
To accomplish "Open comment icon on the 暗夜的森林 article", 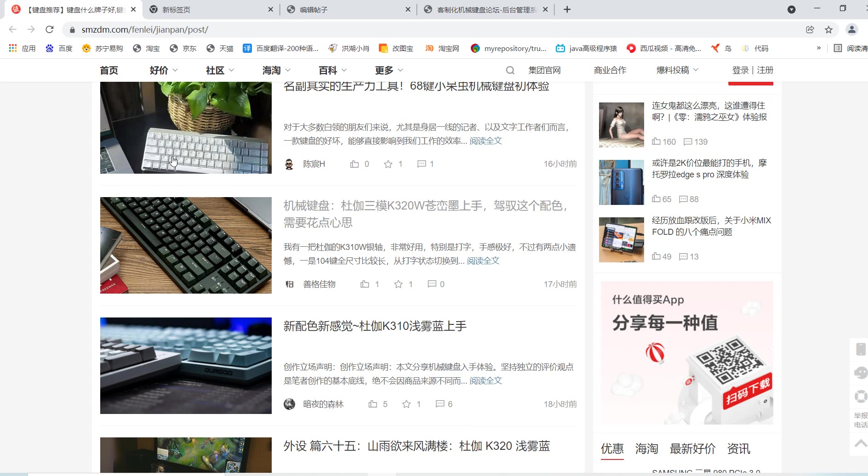I will click(x=440, y=404).
